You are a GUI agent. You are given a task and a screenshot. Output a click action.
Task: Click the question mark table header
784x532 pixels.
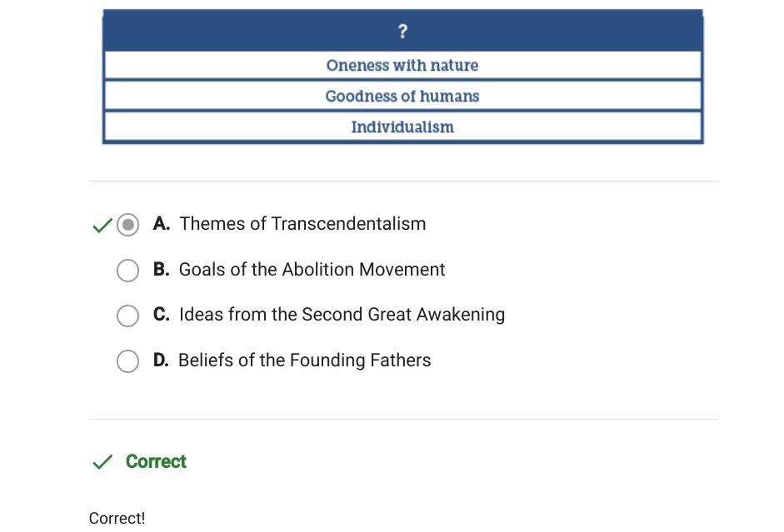402,32
